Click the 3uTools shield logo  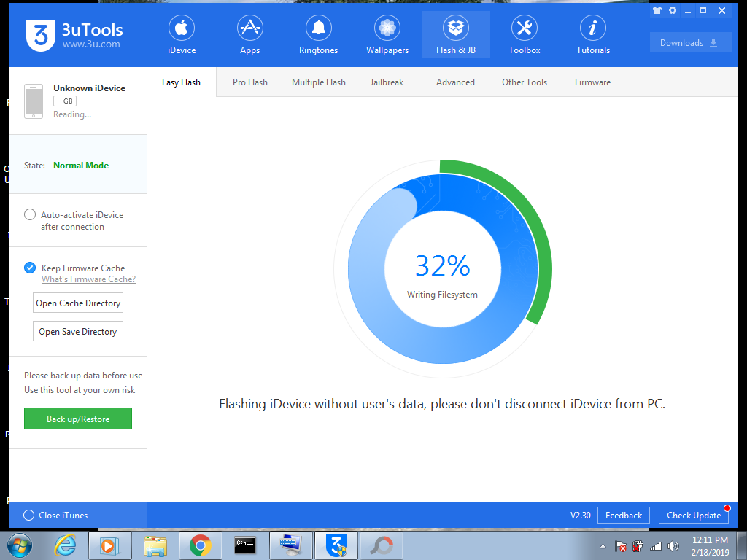(41, 35)
